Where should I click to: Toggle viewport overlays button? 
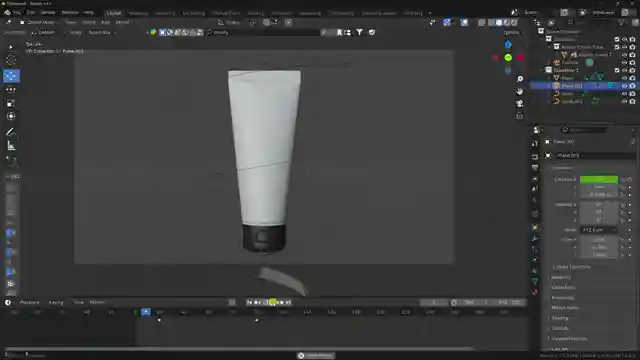(x=464, y=22)
